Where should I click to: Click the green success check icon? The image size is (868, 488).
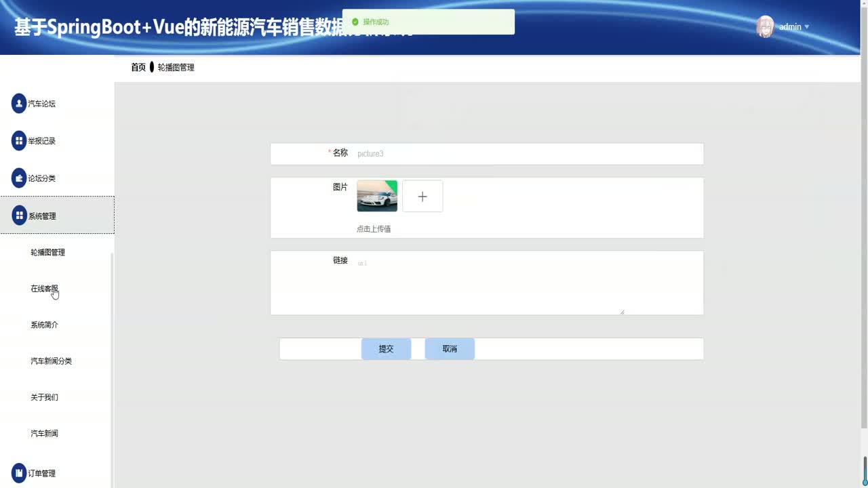[x=355, y=22]
